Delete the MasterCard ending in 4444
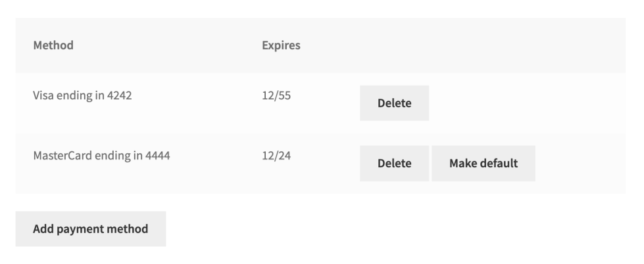The height and width of the screenshot is (264, 644). [394, 163]
